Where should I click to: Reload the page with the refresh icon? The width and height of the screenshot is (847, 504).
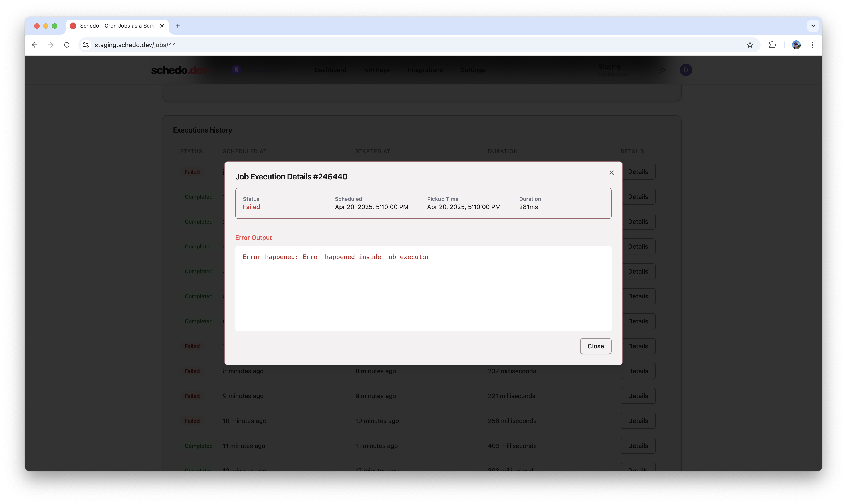(67, 45)
